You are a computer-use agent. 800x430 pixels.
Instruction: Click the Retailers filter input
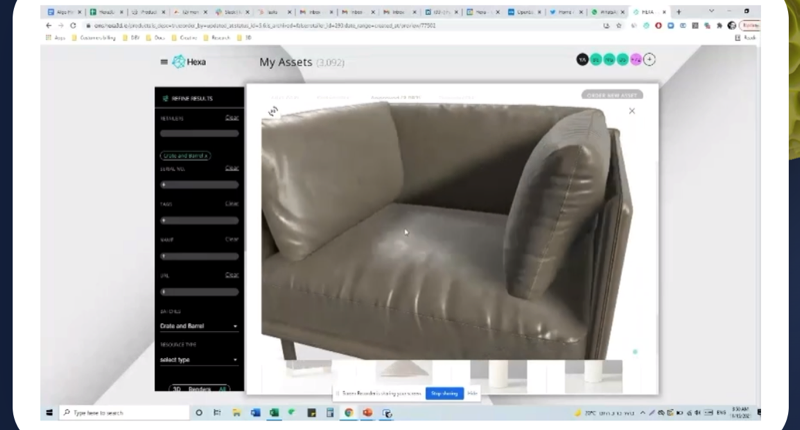pos(199,134)
